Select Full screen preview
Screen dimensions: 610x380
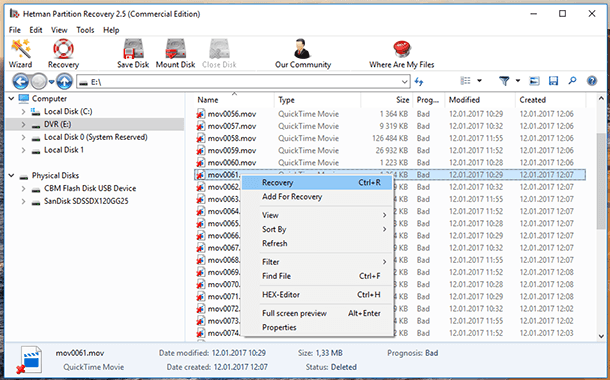317,313
